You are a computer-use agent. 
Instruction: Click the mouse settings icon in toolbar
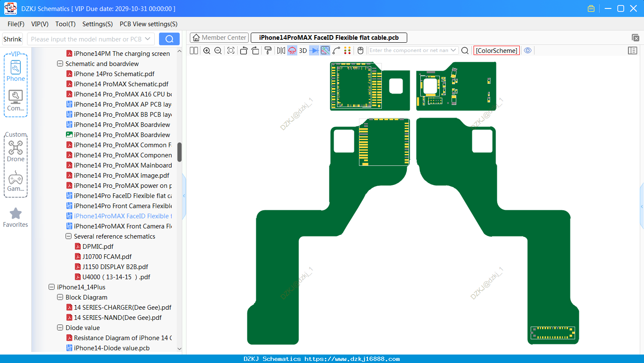(360, 50)
